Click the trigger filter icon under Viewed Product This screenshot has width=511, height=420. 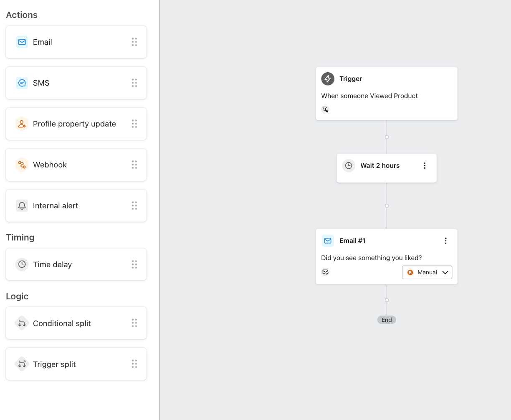[325, 109]
